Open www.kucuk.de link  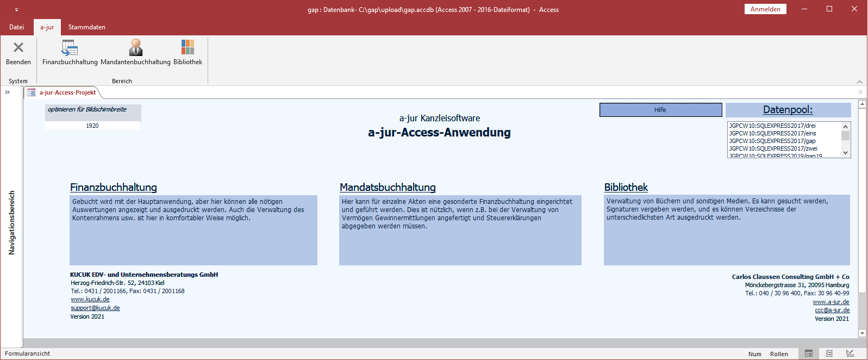tap(90, 299)
